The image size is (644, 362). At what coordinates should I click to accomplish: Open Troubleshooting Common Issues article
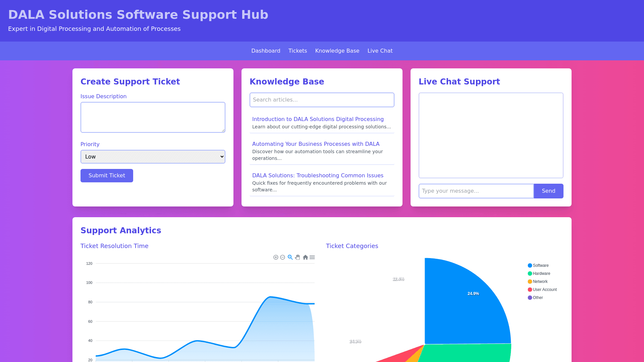click(318, 176)
